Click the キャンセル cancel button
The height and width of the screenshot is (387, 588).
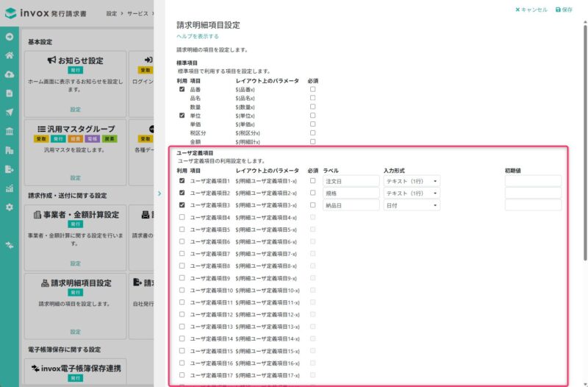click(x=531, y=10)
